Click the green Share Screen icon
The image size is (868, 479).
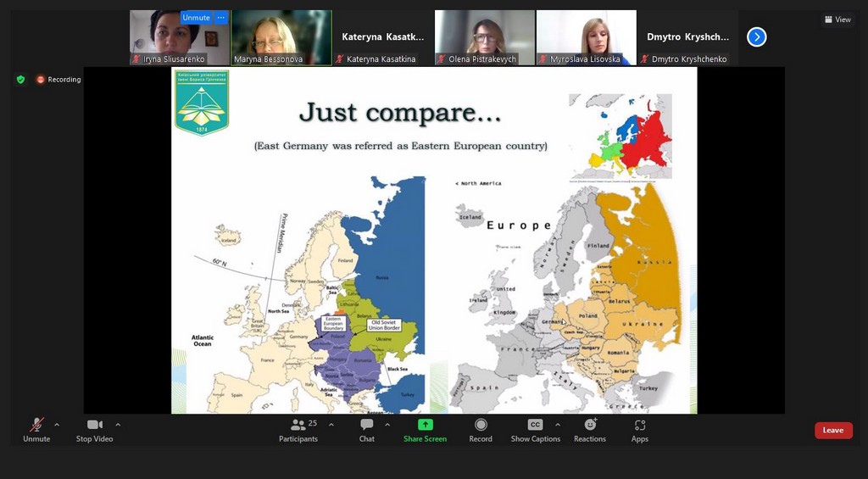(x=425, y=425)
